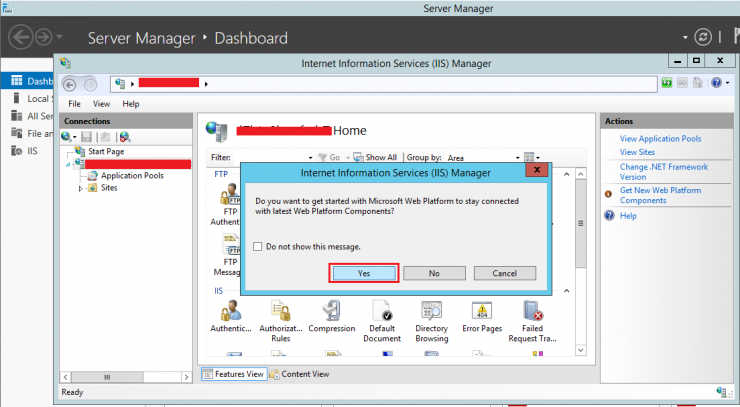This screenshot has width=740, height=407.
Task: Click Change .NET Framework Version link
Action: coord(664,172)
